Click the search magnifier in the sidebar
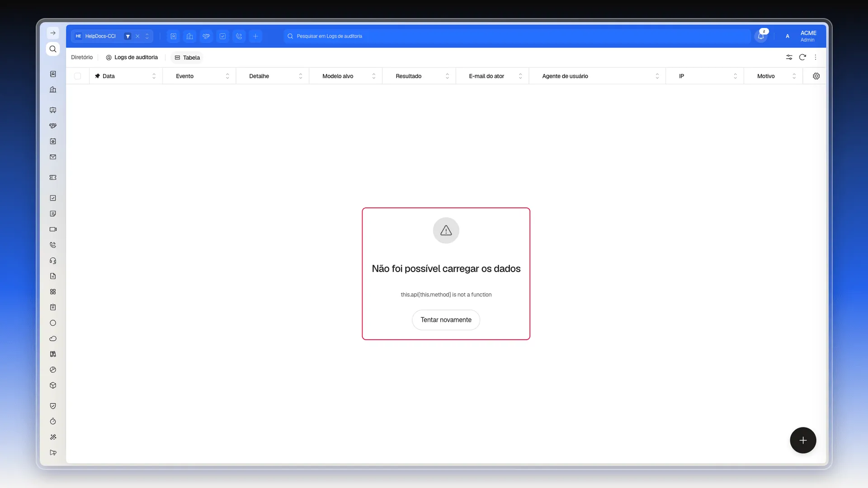Viewport: 868px width, 488px height. coord(53,49)
